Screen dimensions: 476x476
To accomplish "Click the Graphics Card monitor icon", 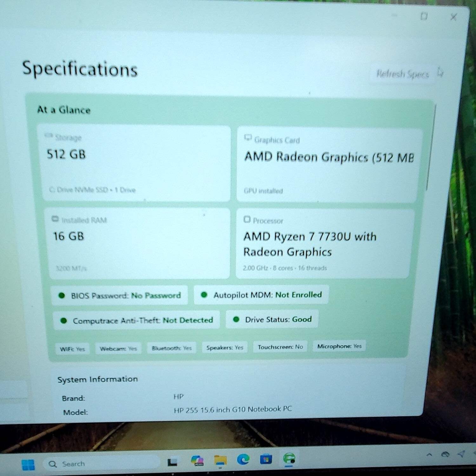I will click(248, 138).
